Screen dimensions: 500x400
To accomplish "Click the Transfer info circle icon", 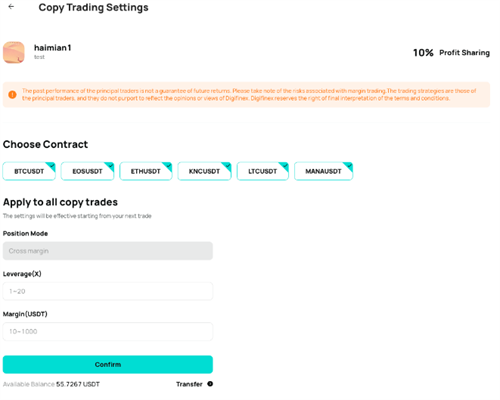I will [210, 384].
